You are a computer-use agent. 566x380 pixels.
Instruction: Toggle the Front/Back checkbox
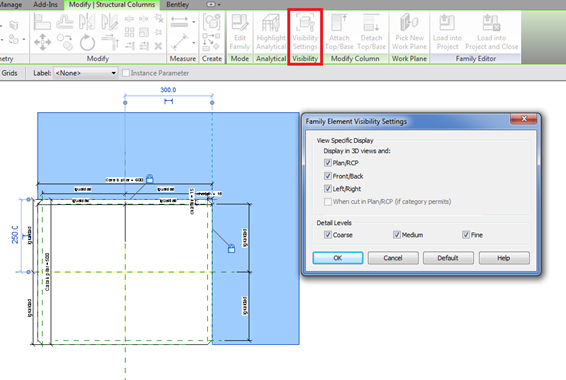pyautogui.click(x=328, y=176)
